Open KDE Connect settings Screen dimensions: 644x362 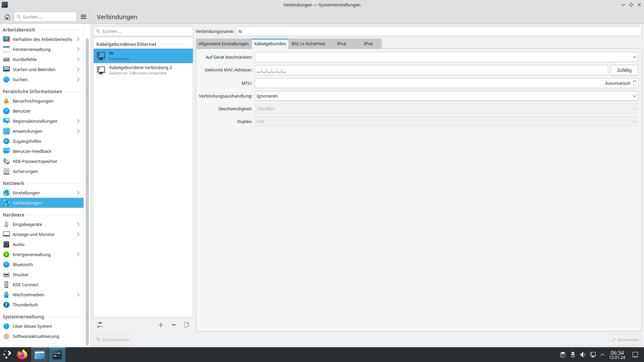[x=42, y=285]
